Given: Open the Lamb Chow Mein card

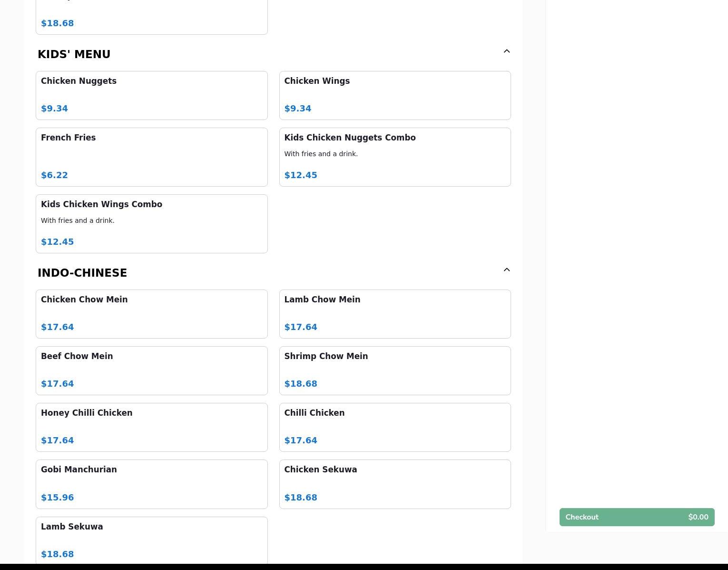Looking at the screenshot, I should coord(394,314).
